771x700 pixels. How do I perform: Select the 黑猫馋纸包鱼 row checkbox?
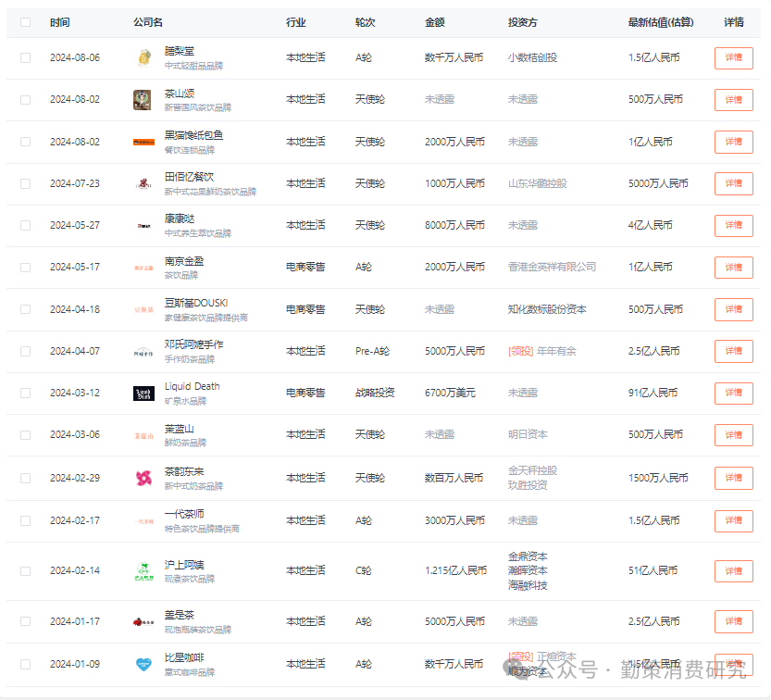(26, 142)
